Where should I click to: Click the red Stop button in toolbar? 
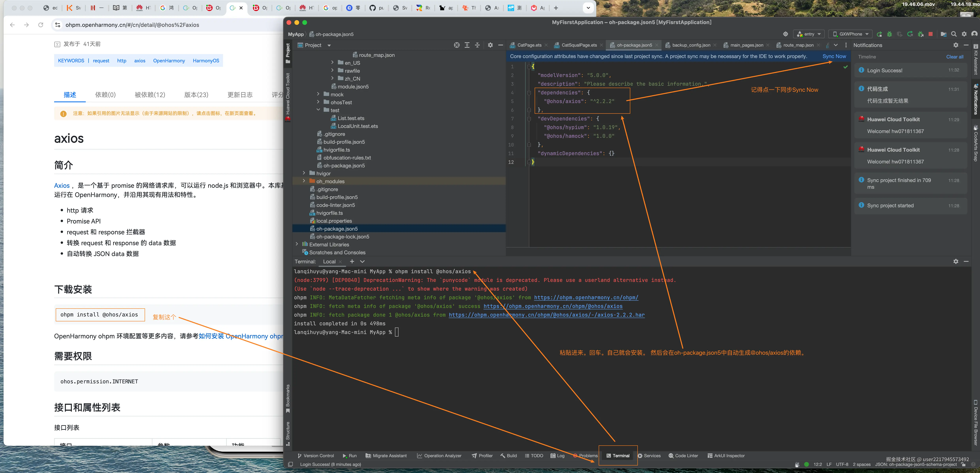[930, 34]
